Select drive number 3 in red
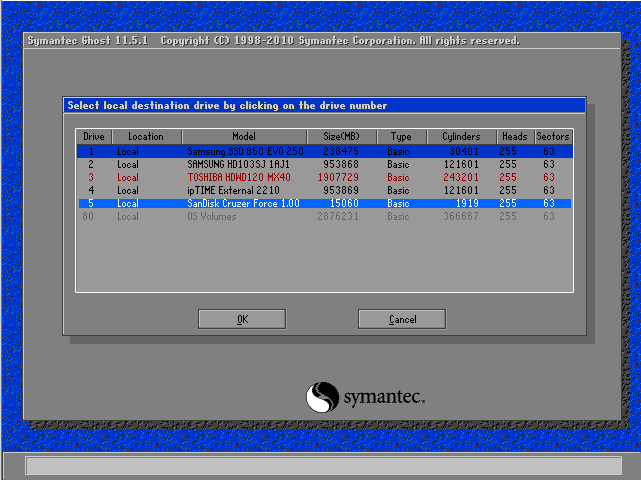The width and height of the screenshot is (641, 480). click(x=91, y=177)
